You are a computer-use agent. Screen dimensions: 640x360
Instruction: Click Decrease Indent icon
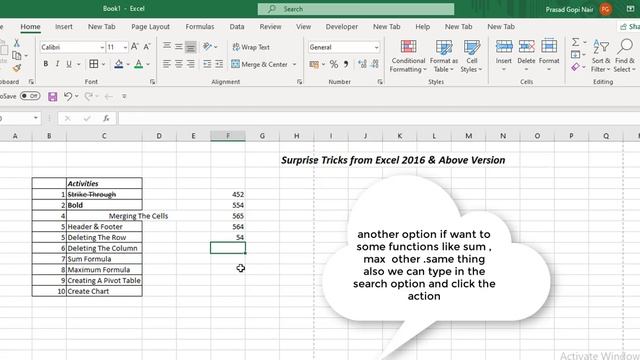click(x=207, y=64)
